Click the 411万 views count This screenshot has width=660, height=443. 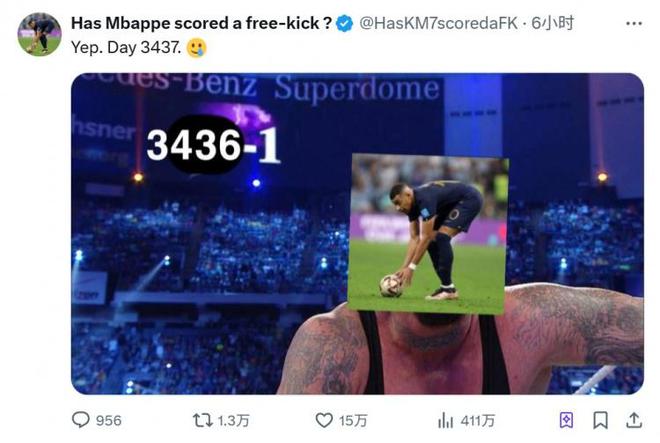pos(478,421)
